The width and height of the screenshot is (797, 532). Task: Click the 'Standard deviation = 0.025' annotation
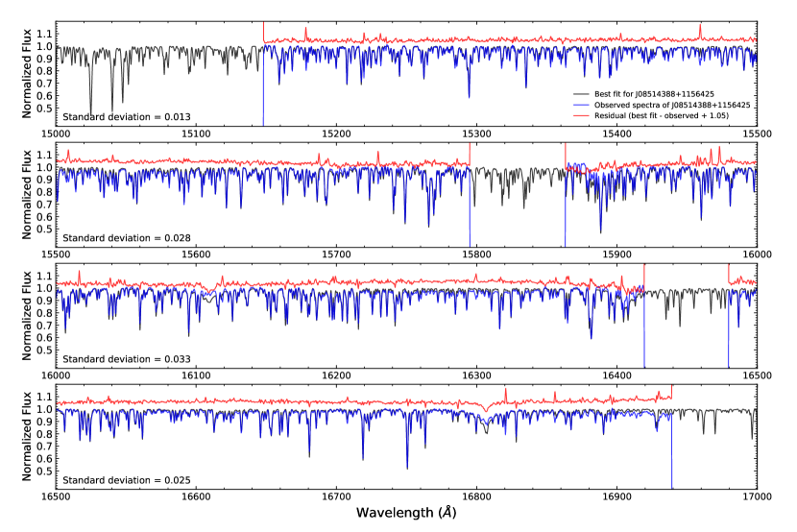tap(127, 480)
